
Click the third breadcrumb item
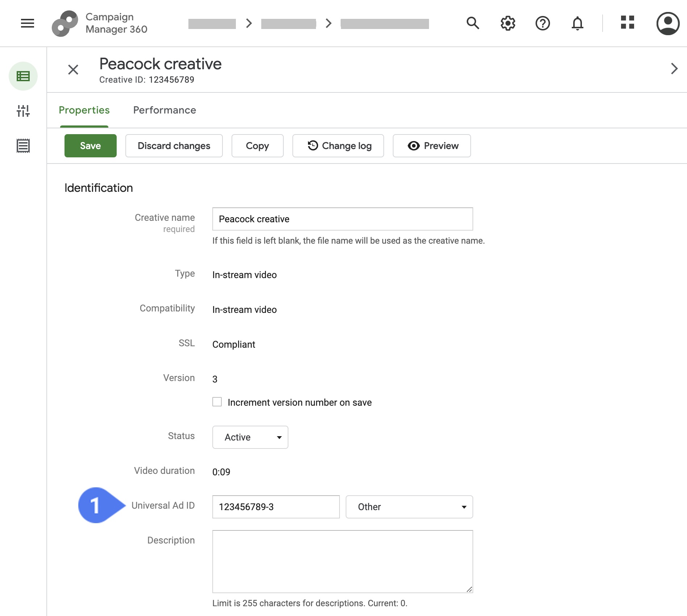385,24
